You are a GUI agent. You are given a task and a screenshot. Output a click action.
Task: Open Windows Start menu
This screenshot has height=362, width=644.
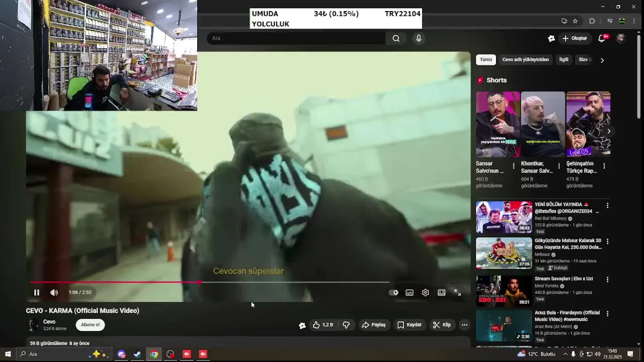click(x=8, y=354)
